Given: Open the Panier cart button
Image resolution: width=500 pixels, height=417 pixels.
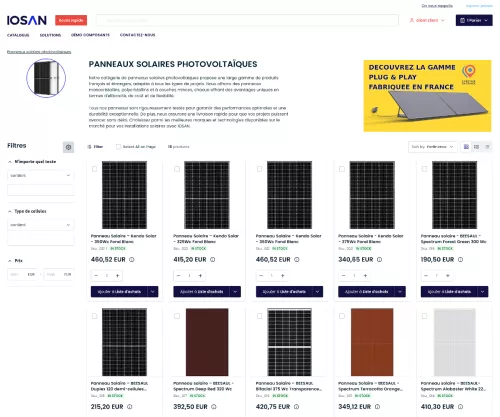Looking at the screenshot, I should [474, 20].
